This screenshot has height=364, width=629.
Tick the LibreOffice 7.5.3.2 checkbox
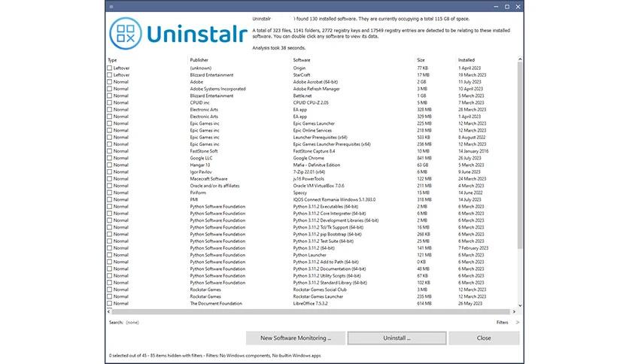[x=110, y=304]
